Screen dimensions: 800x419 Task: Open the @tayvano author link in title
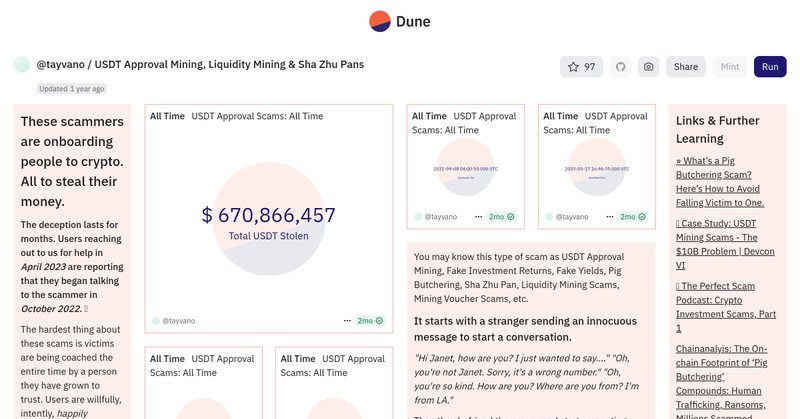tap(60, 65)
